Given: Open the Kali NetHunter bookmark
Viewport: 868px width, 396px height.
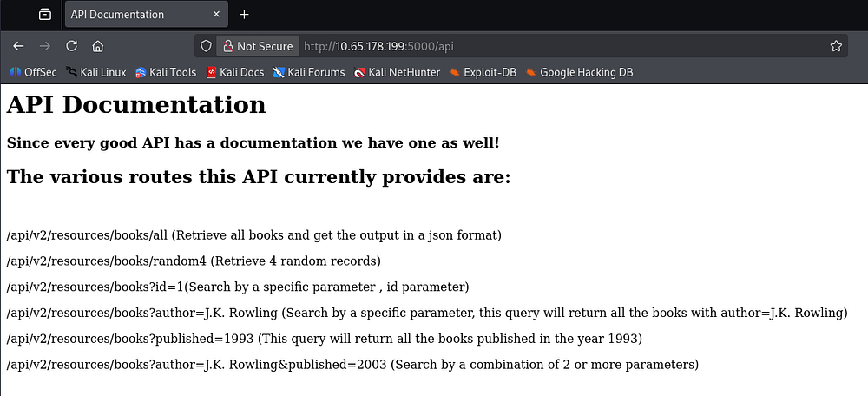Looking at the screenshot, I should click(397, 72).
